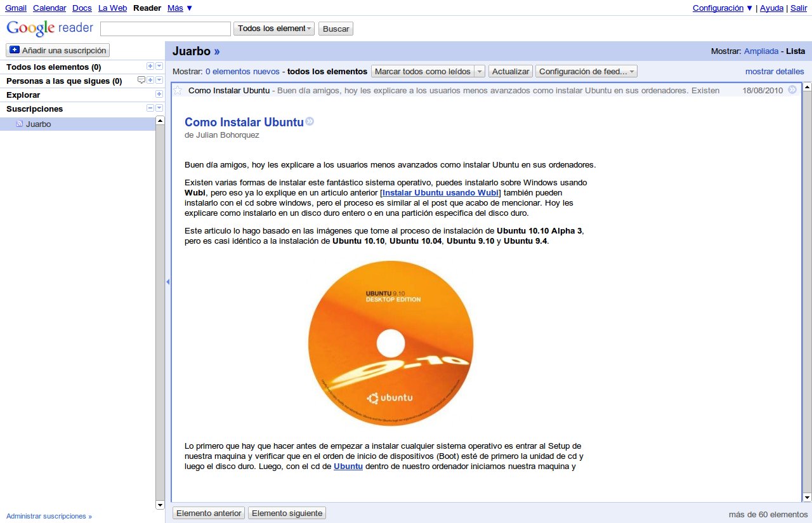Click sidebar subscriptions scrollbar down arrow
The width and height of the screenshot is (812, 523).
click(x=160, y=505)
